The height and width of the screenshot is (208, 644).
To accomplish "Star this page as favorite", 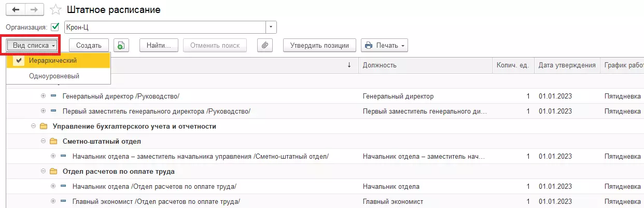I will 55,10.
